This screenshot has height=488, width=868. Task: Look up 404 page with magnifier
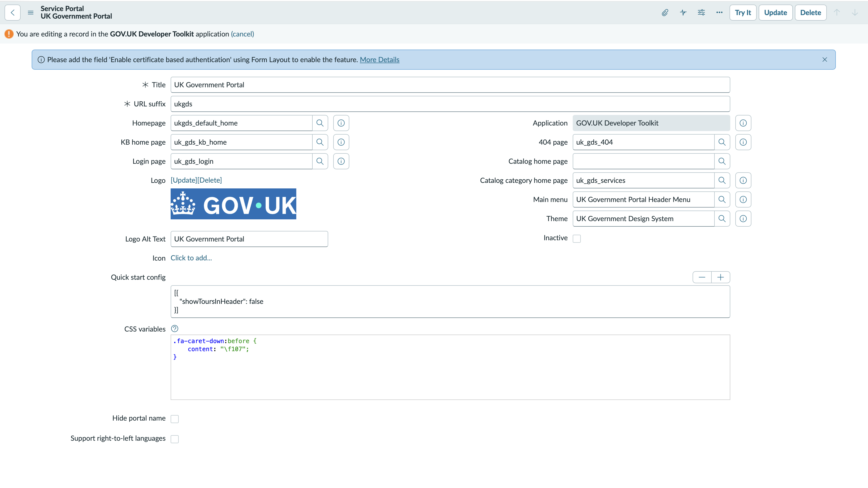[722, 142]
